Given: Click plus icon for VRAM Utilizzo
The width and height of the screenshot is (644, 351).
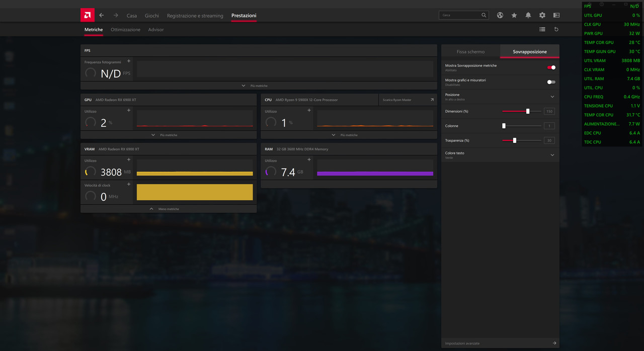Looking at the screenshot, I should 128,159.
